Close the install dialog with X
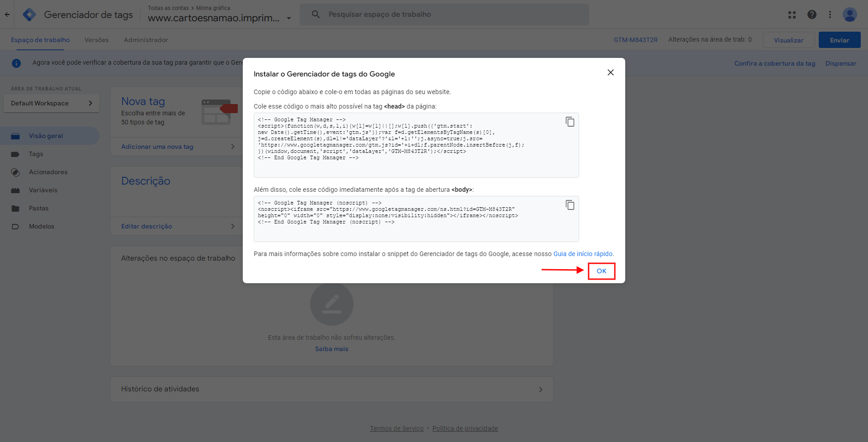Image resolution: width=868 pixels, height=442 pixels. point(611,72)
